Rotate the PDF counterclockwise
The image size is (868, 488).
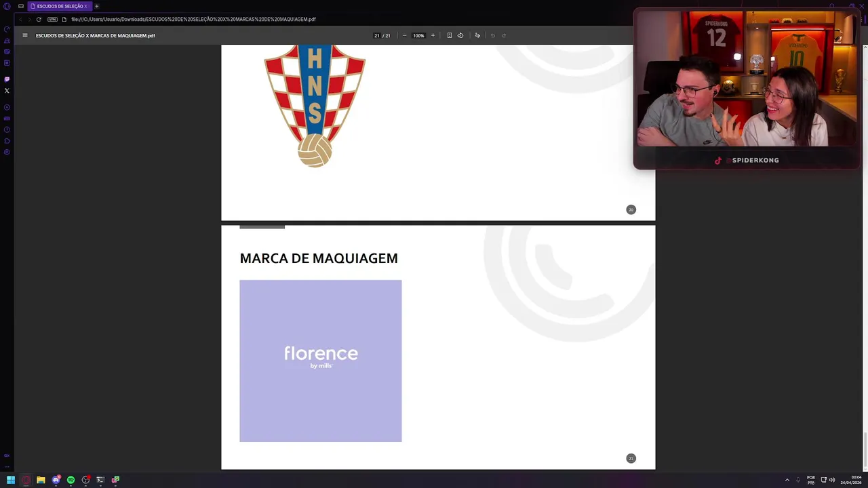460,35
